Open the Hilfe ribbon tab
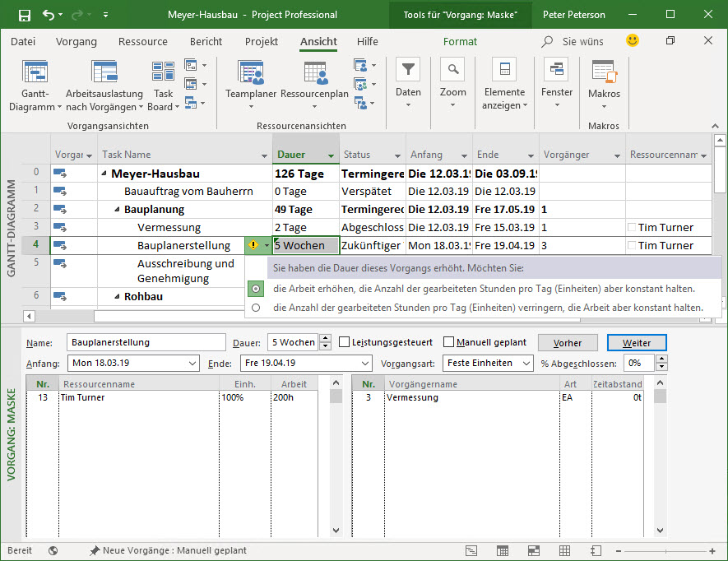The image size is (728, 561). pos(367,41)
